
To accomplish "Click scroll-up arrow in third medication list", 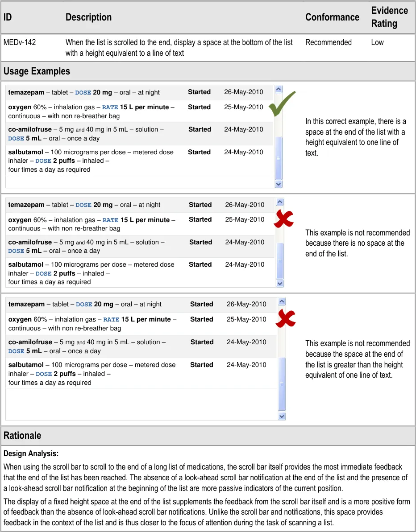I will 282,302.
